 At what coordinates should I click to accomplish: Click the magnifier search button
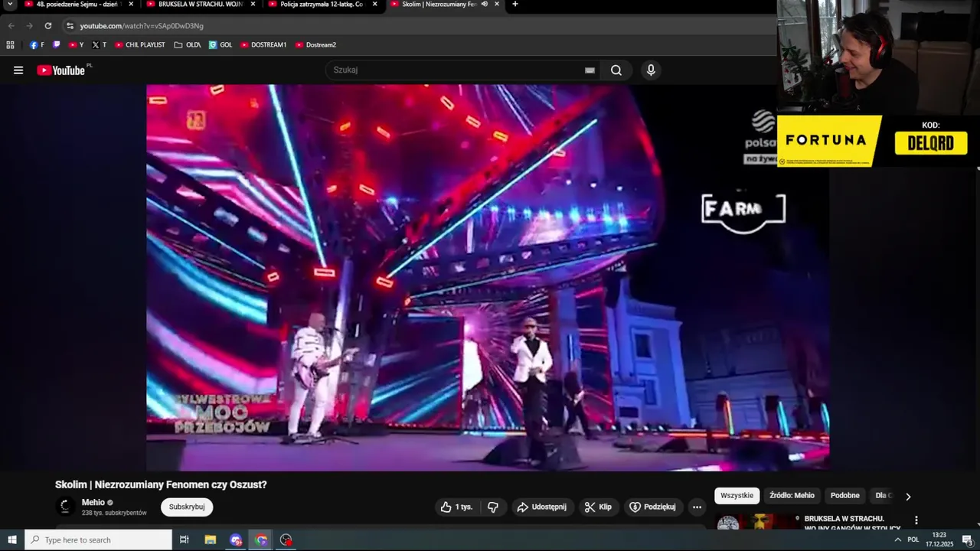click(616, 70)
